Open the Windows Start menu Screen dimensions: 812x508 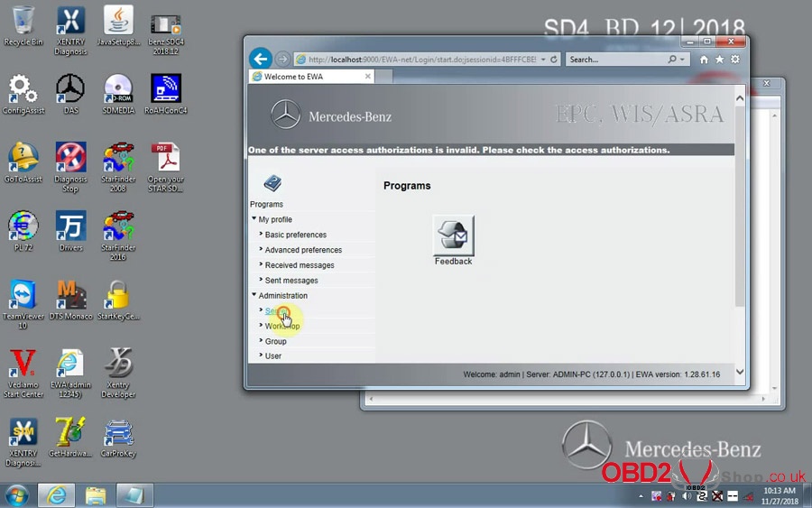(x=16, y=495)
